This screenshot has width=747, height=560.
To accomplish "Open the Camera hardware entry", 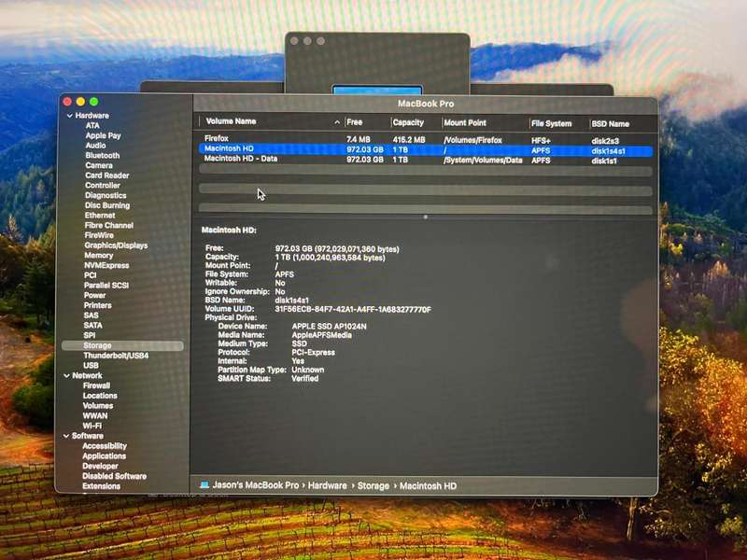I will 99,166.
